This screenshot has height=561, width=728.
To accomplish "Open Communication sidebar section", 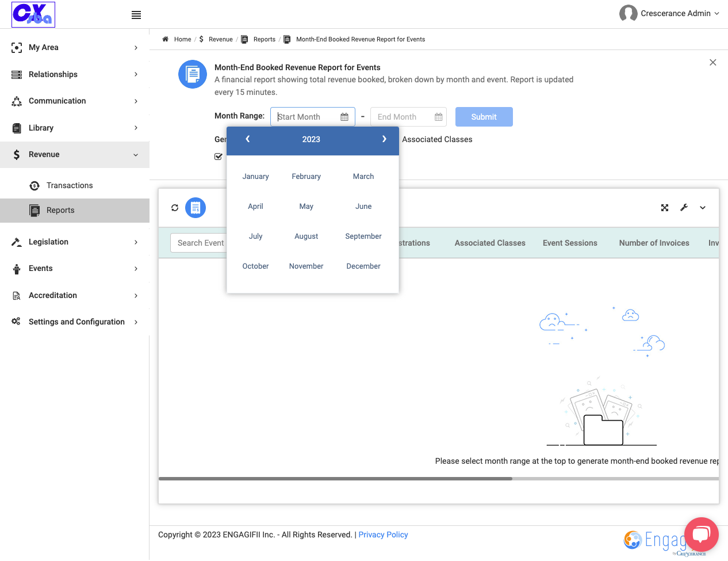I will tap(75, 101).
